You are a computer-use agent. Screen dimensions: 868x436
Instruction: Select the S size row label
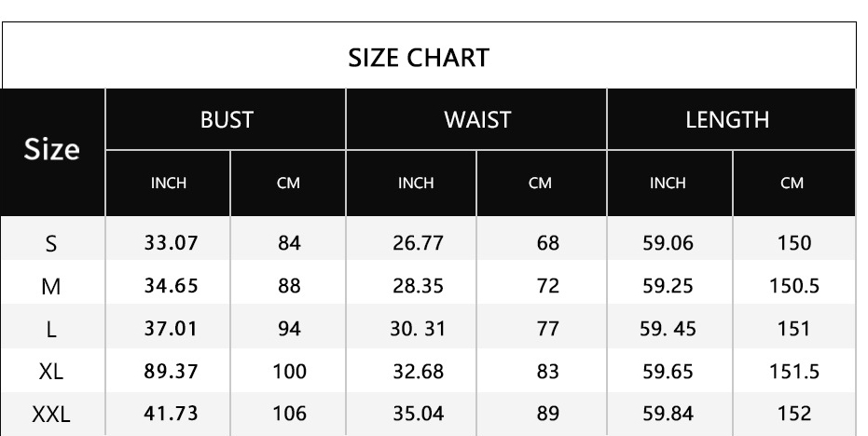click(x=52, y=244)
